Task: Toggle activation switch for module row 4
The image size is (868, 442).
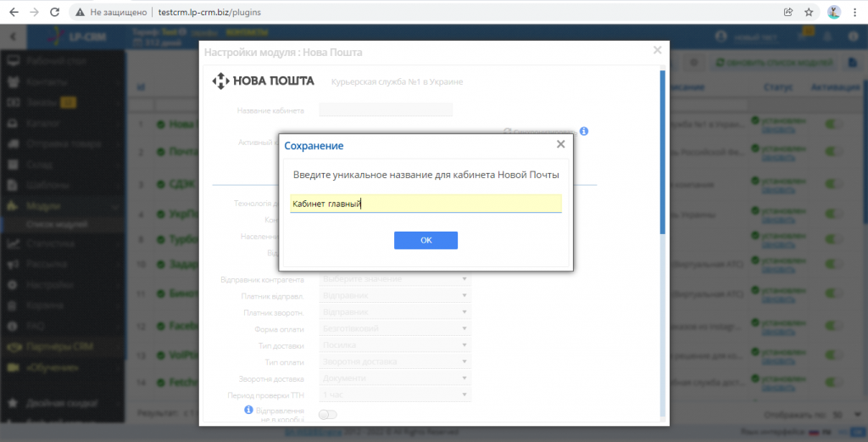Action: 833,214
